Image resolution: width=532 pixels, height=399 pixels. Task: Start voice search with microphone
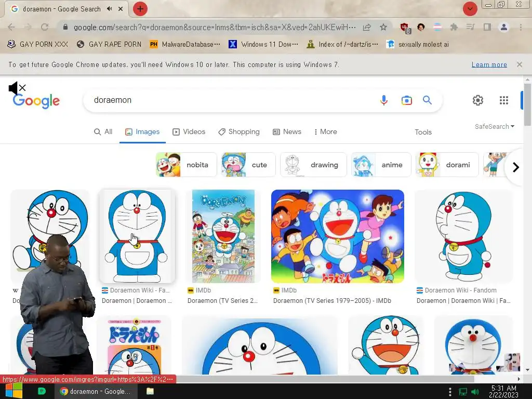pyautogui.click(x=384, y=100)
